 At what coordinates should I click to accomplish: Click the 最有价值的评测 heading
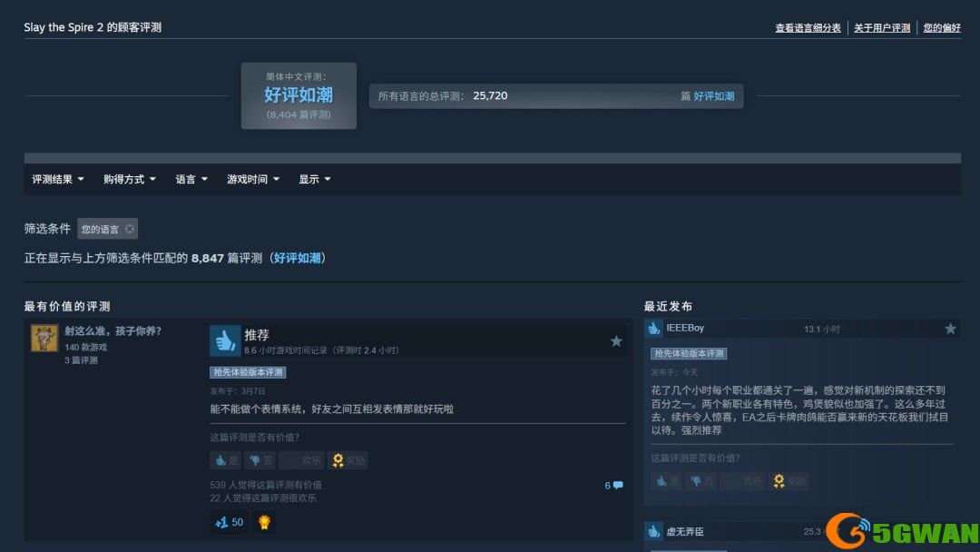click(67, 306)
